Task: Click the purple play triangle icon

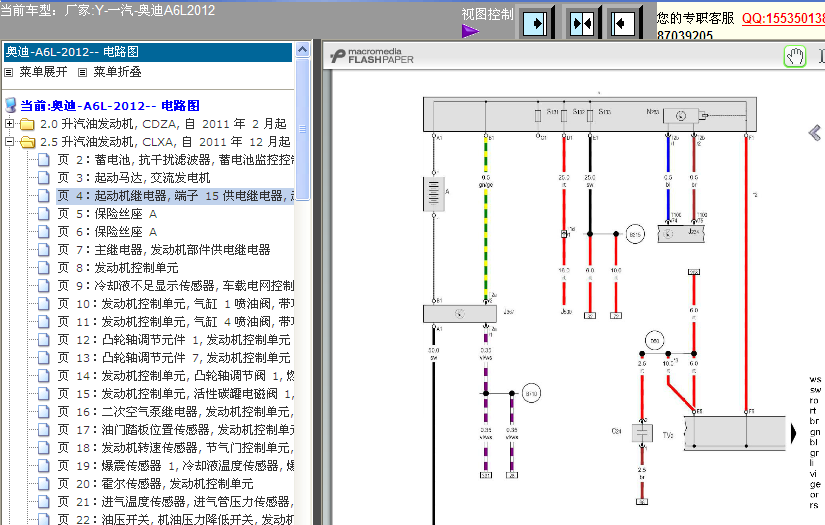Action: (x=470, y=32)
